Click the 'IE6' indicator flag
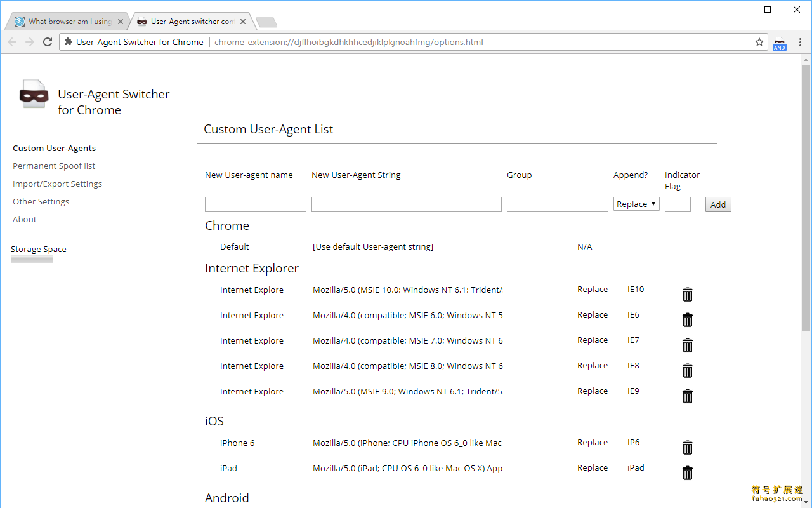The image size is (812, 508). (x=633, y=314)
